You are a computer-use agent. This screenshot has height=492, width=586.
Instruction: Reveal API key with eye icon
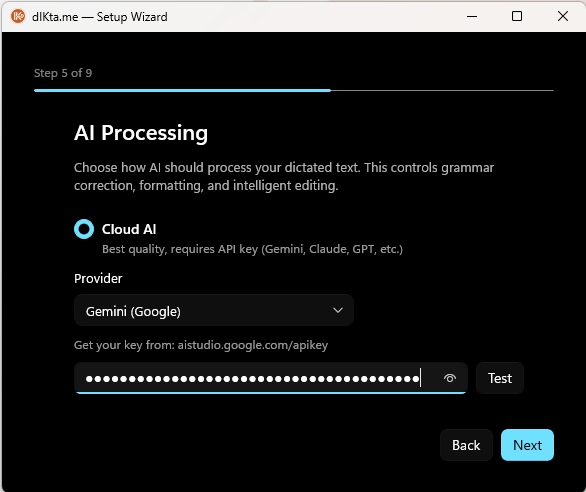click(450, 378)
